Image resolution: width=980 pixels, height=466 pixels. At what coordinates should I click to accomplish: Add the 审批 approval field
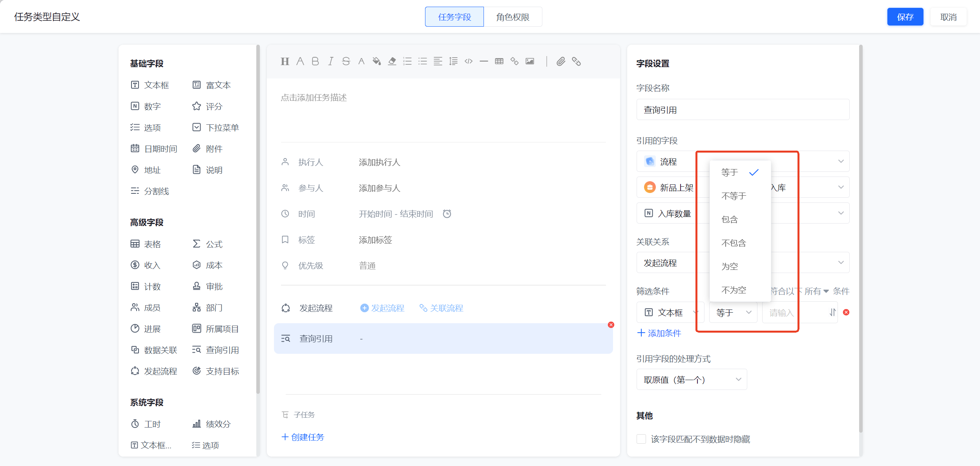[208, 286]
